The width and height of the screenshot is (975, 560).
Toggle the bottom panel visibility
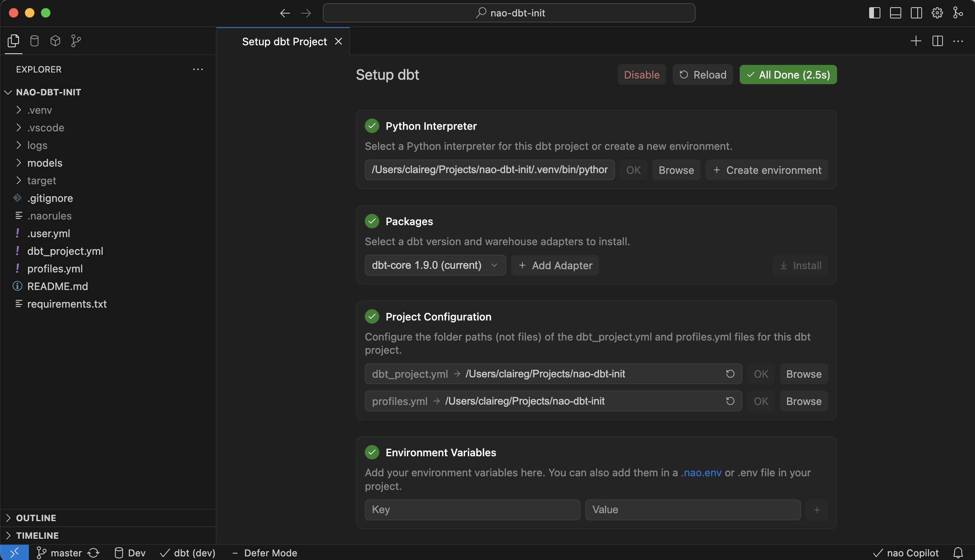click(895, 12)
